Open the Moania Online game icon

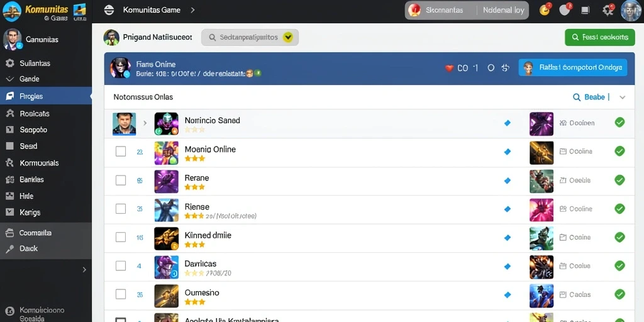click(166, 153)
